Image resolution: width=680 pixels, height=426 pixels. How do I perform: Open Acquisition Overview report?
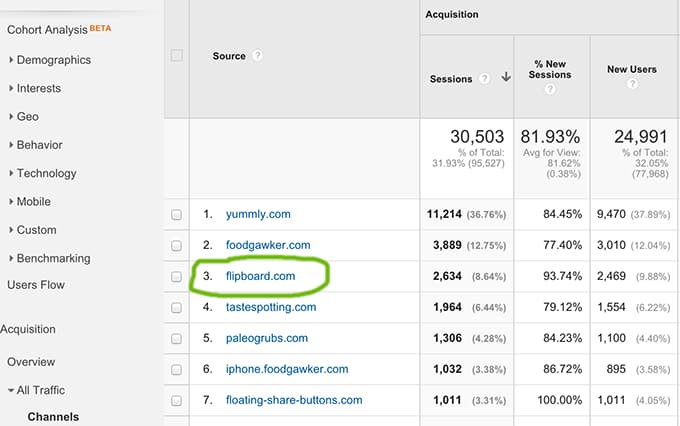pos(31,362)
